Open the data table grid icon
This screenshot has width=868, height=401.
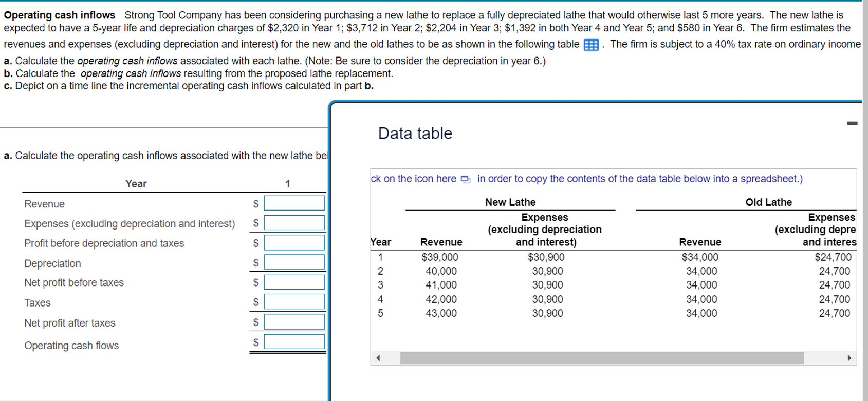591,45
